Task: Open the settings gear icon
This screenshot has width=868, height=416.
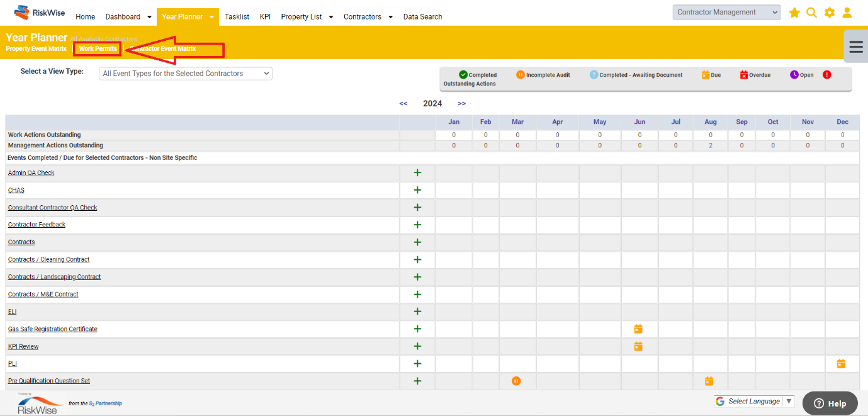Action: (830, 13)
